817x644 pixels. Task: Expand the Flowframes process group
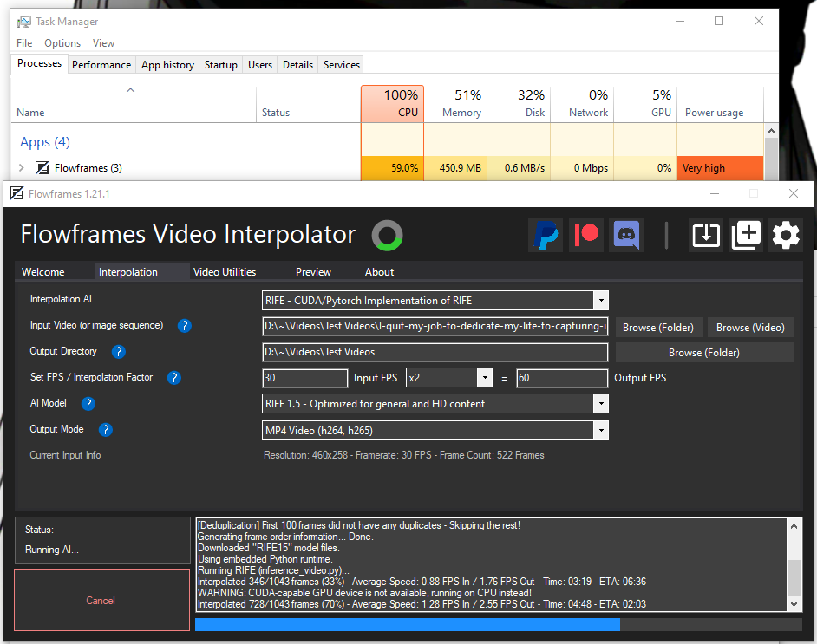click(x=21, y=167)
